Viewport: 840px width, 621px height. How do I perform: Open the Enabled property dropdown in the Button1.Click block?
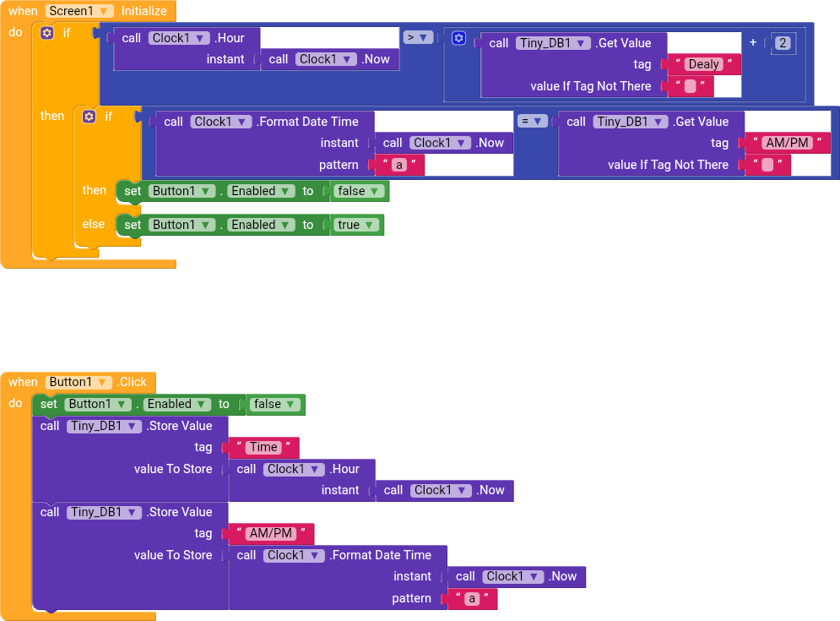(176, 404)
